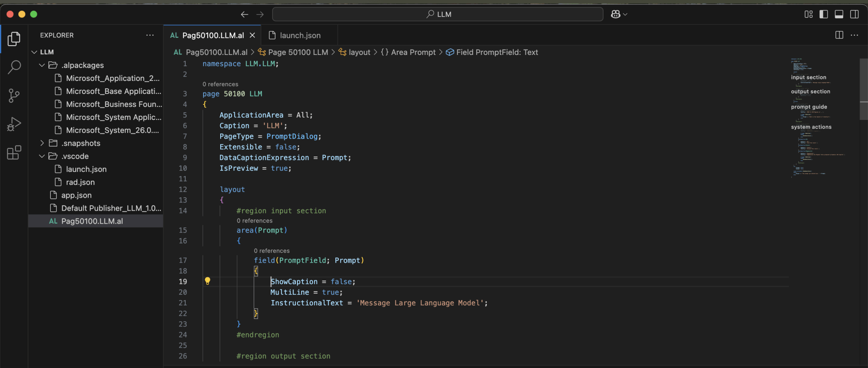
Task: Toggle the bottom panel visibility
Action: click(x=839, y=14)
